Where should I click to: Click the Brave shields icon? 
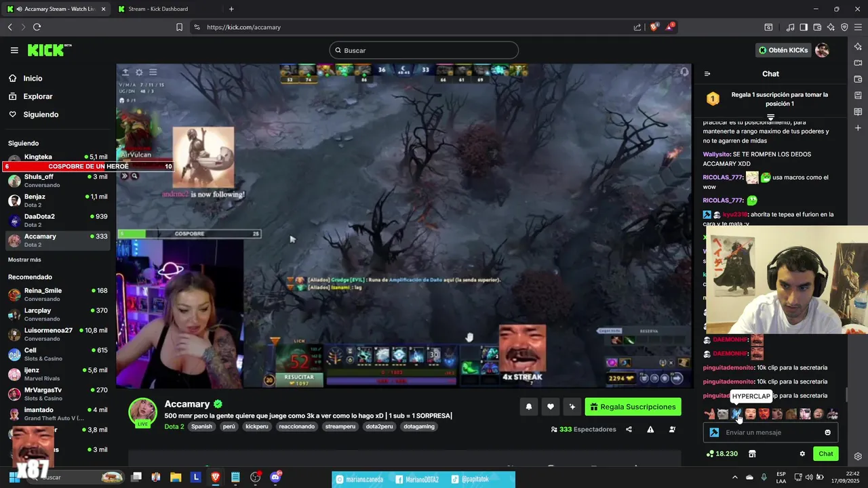click(x=654, y=27)
